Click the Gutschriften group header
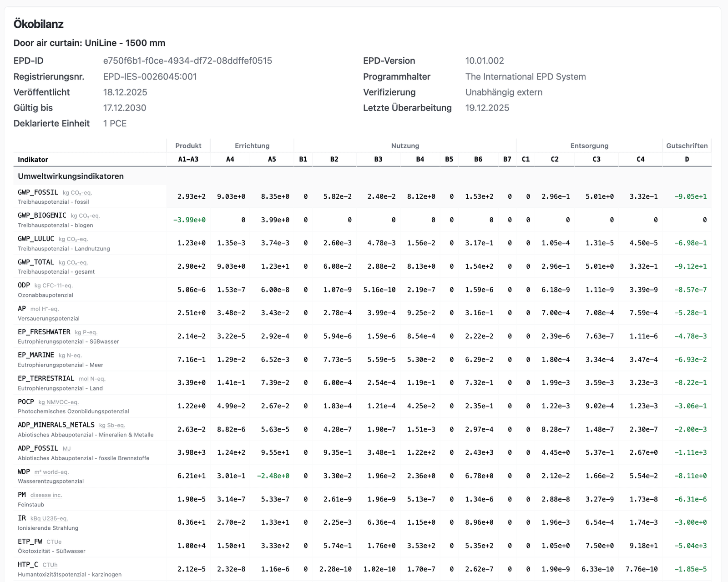Viewport: 728px width, 582px height. coord(687,146)
